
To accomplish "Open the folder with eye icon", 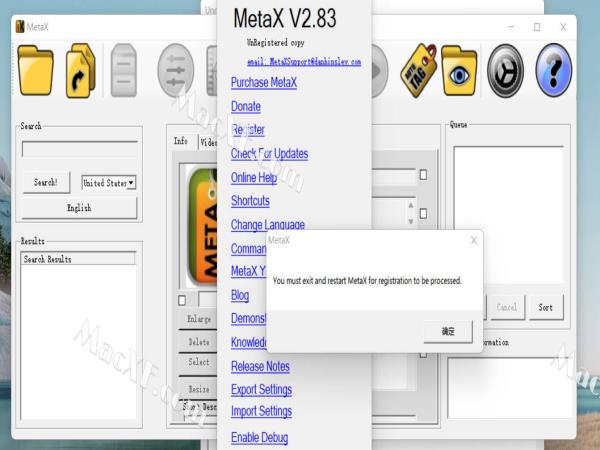I will click(x=459, y=70).
